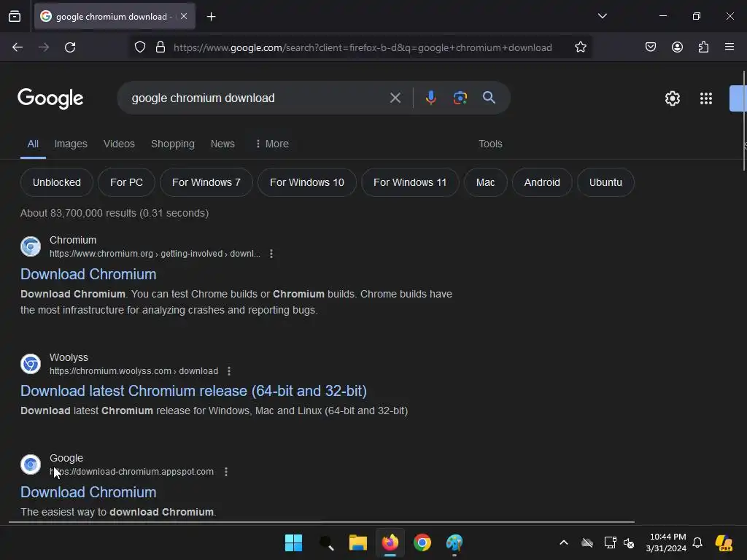This screenshot has width=747, height=560.
Task: Open the notifications bell
Action: 697,542
